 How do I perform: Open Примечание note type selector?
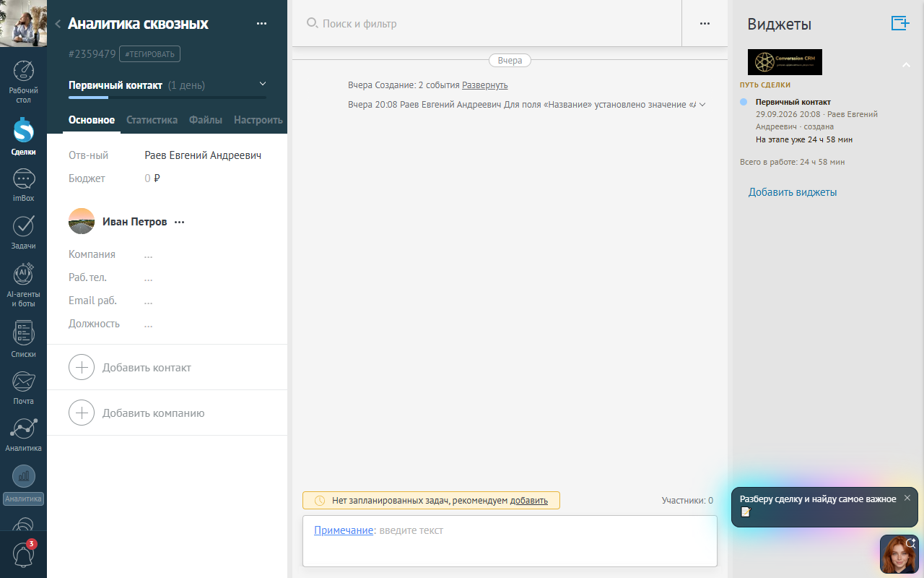(344, 530)
